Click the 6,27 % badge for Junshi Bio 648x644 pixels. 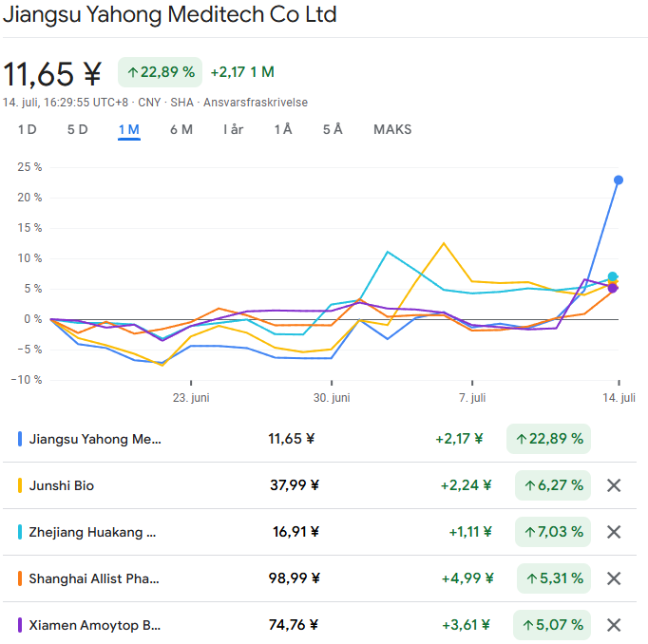pos(553,485)
